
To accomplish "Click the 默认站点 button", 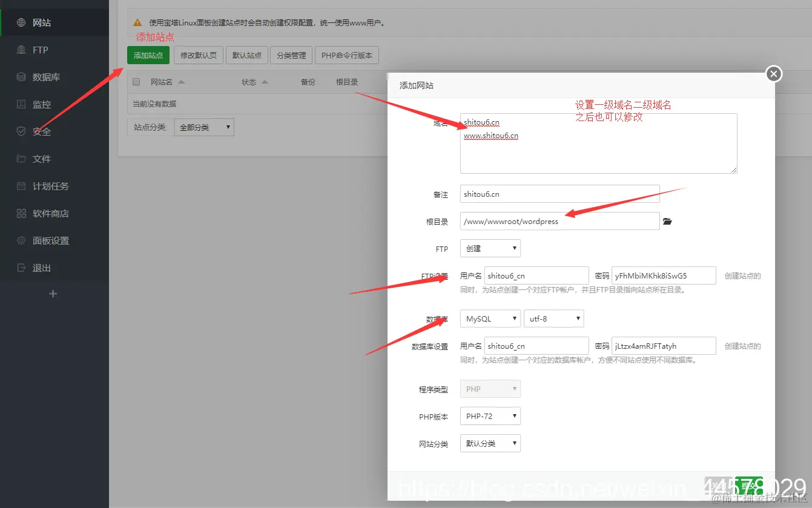I will click(247, 55).
